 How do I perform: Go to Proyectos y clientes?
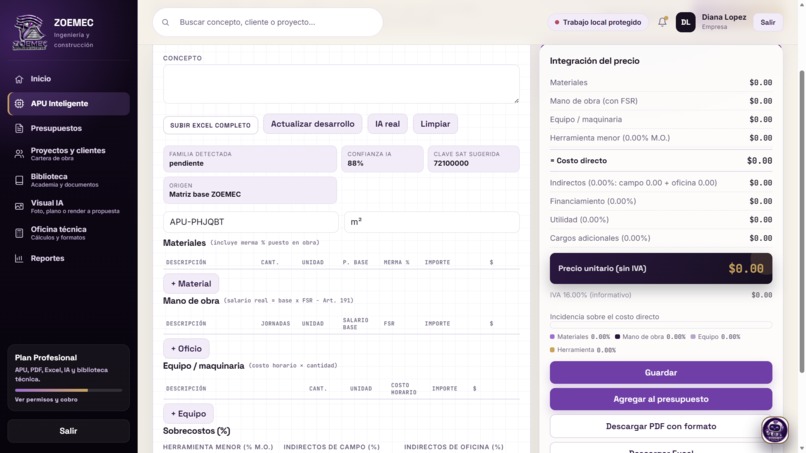68,154
